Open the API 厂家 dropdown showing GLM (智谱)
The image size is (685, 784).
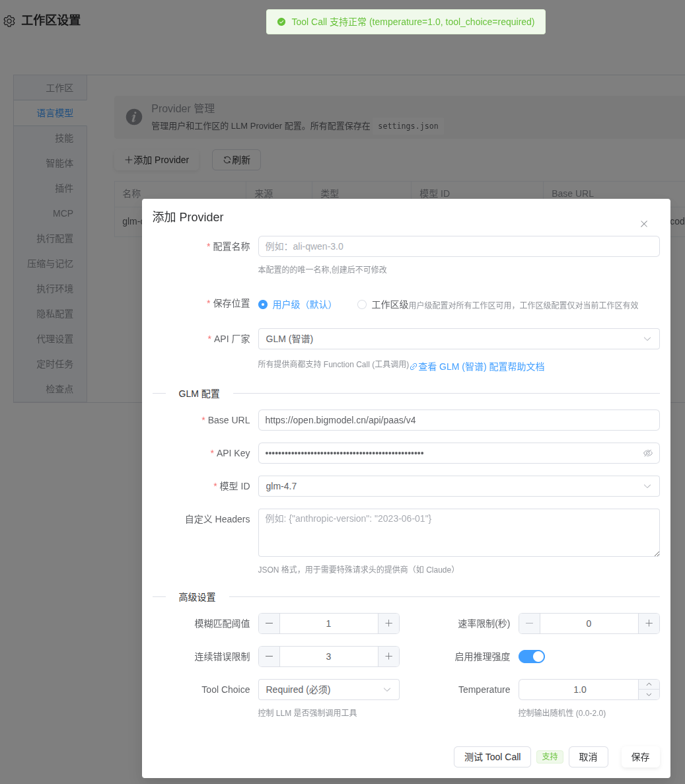pyautogui.click(x=458, y=338)
